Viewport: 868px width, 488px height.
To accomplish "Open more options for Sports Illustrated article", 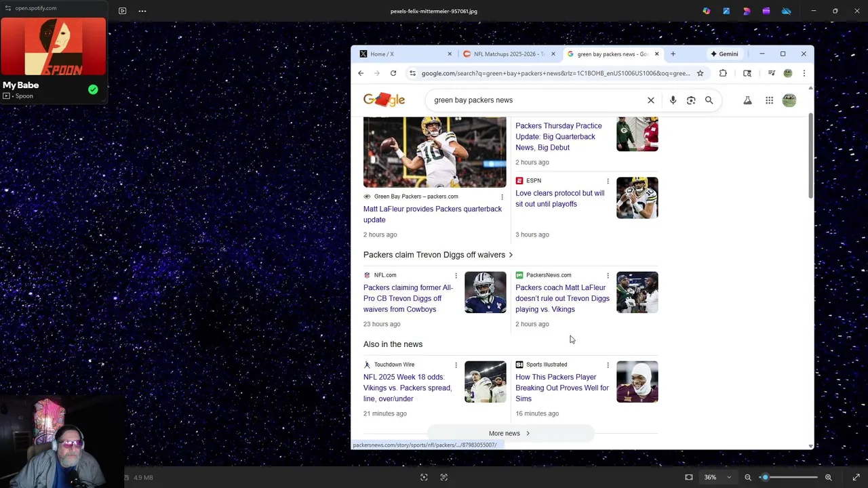I will pyautogui.click(x=608, y=365).
